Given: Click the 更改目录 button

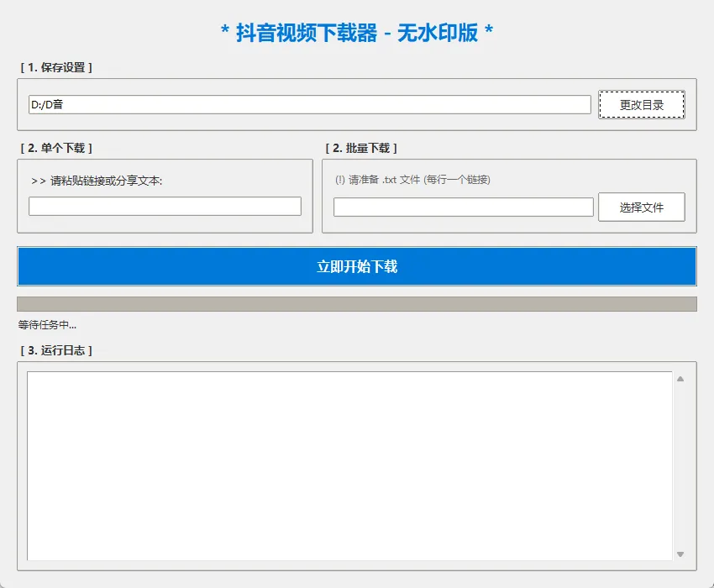Looking at the screenshot, I should click(641, 105).
